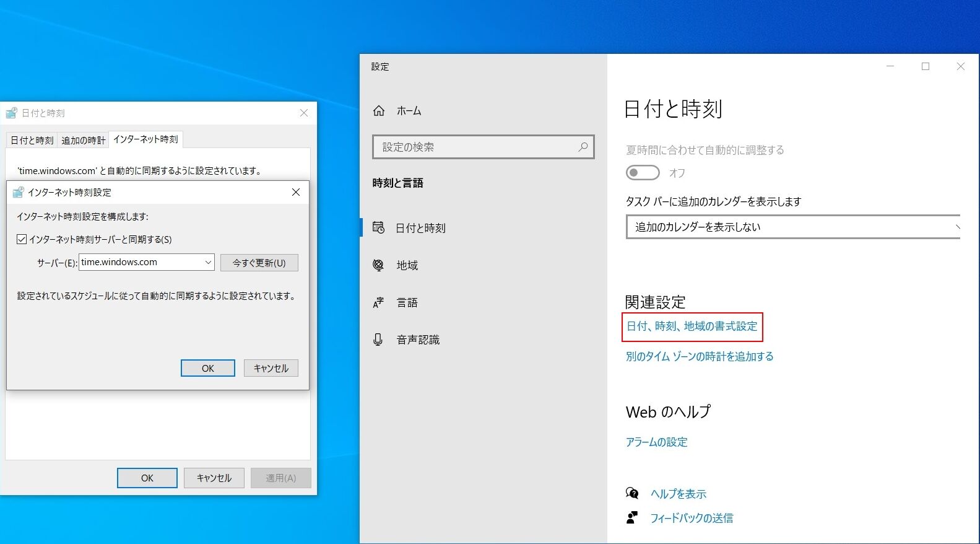This screenshot has width=980, height=544.
Task: Click the 設定の検索 search field
Action: point(483,147)
